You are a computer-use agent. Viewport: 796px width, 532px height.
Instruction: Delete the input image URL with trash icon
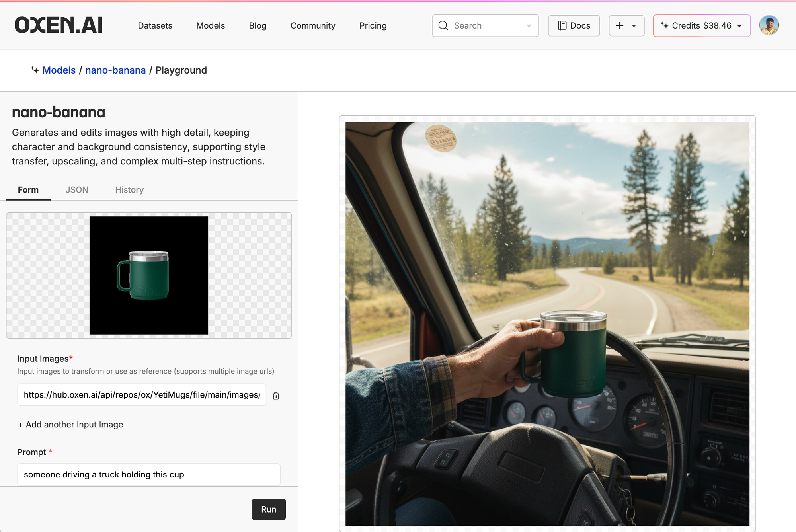click(x=276, y=396)
